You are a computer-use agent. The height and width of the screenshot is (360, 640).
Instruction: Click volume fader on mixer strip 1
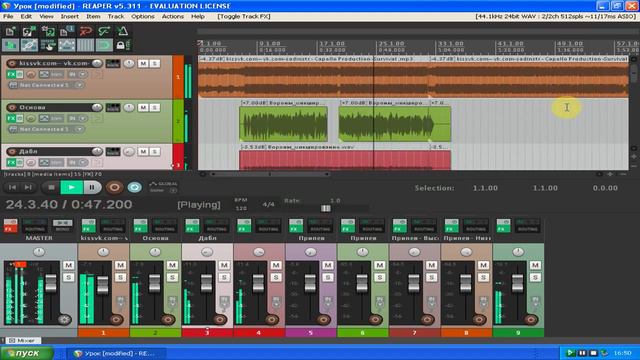(103, 284)
